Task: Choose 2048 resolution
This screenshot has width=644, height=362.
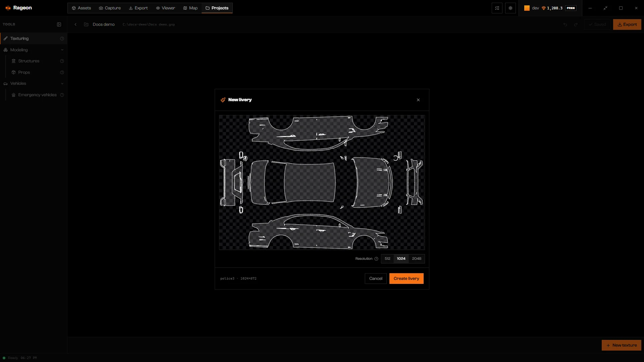Action: (417, 259)
